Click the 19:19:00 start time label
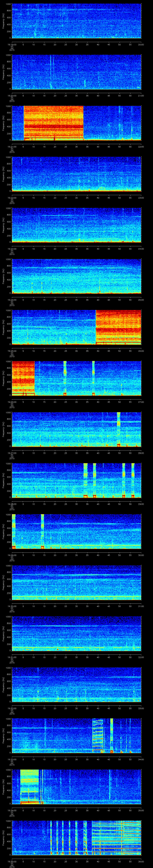This screenshot has height=868, width=153. tap(12, 44)
